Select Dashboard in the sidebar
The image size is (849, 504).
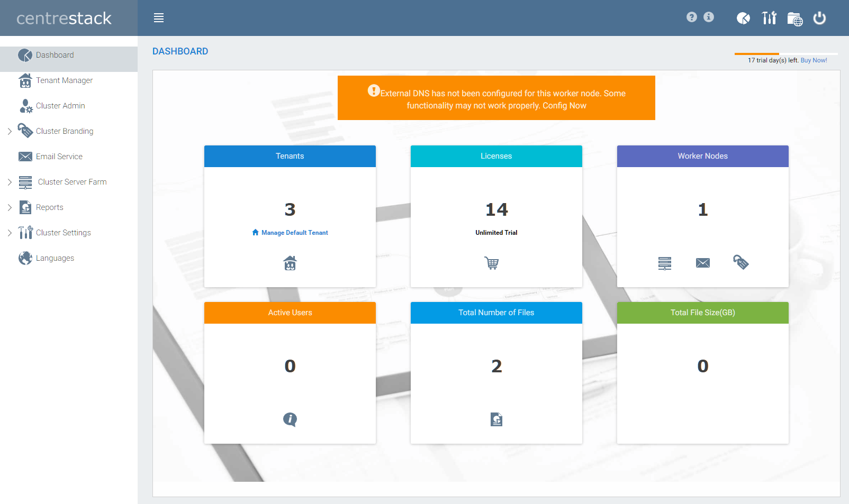(x=69, y=59)
